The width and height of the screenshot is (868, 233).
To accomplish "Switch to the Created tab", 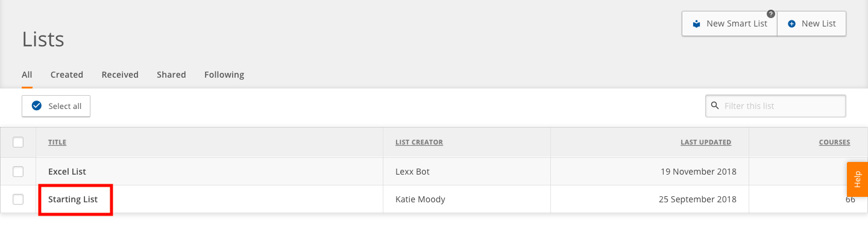I will pyautogui.click(x=67, y=75).
